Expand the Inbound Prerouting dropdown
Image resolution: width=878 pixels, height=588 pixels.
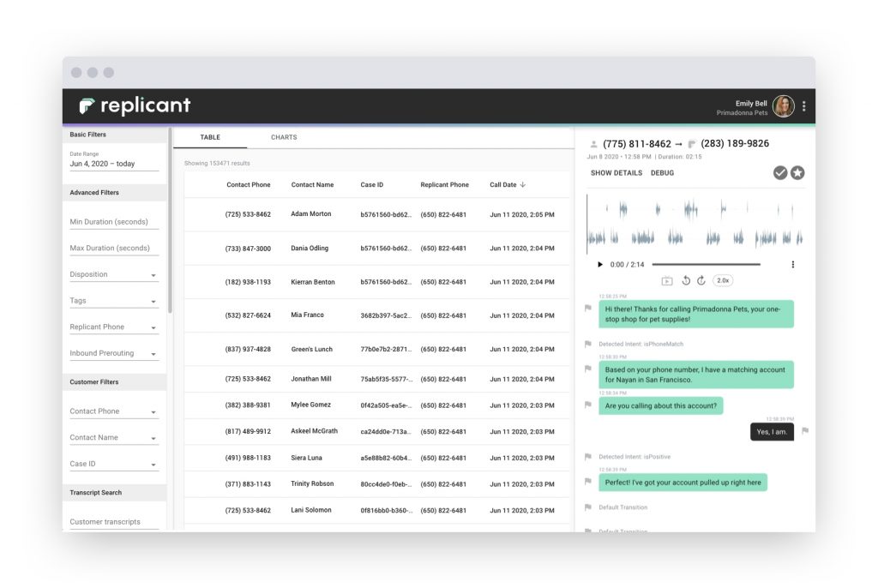(114, 353)
